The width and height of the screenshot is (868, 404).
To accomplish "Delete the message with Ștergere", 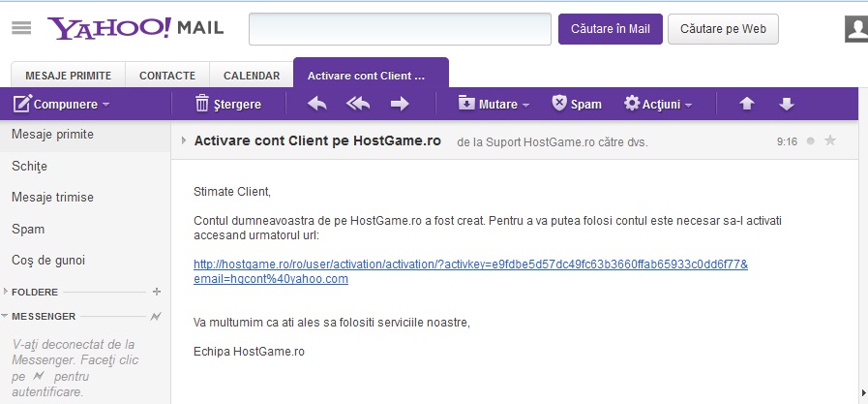I will (228, 104).
